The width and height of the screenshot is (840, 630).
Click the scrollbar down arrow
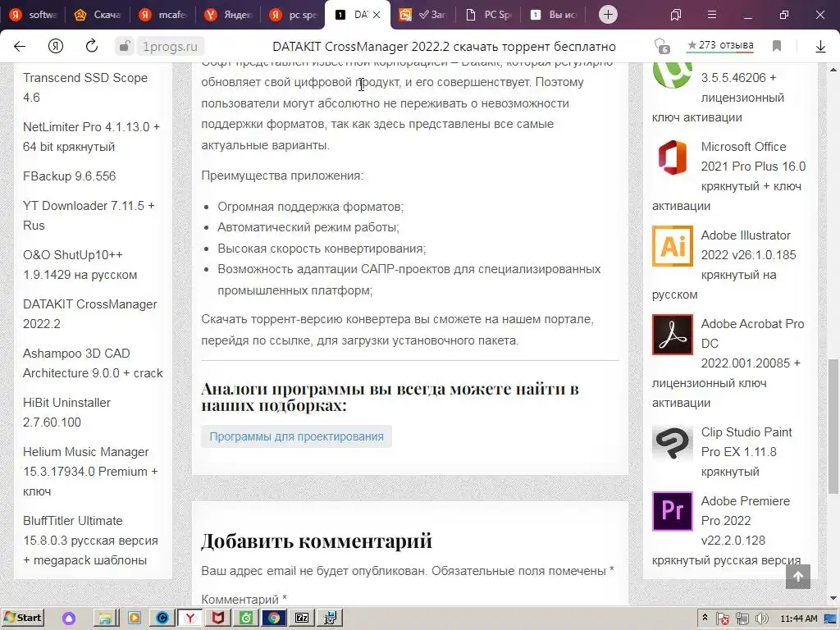point(833,598)
